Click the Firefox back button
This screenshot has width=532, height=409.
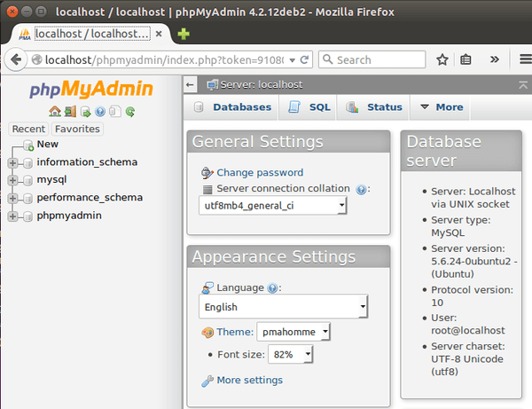(16, 59)
